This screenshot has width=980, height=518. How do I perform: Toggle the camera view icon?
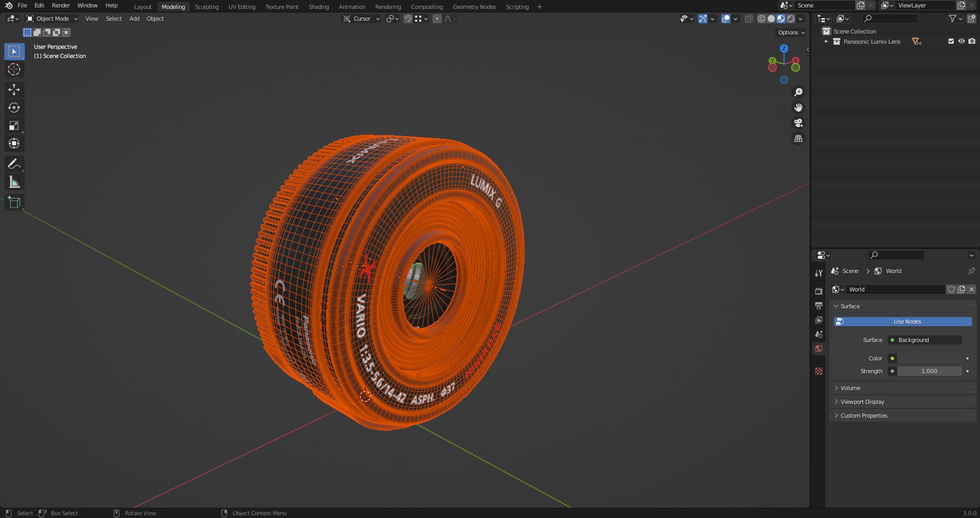click(798, 123)
